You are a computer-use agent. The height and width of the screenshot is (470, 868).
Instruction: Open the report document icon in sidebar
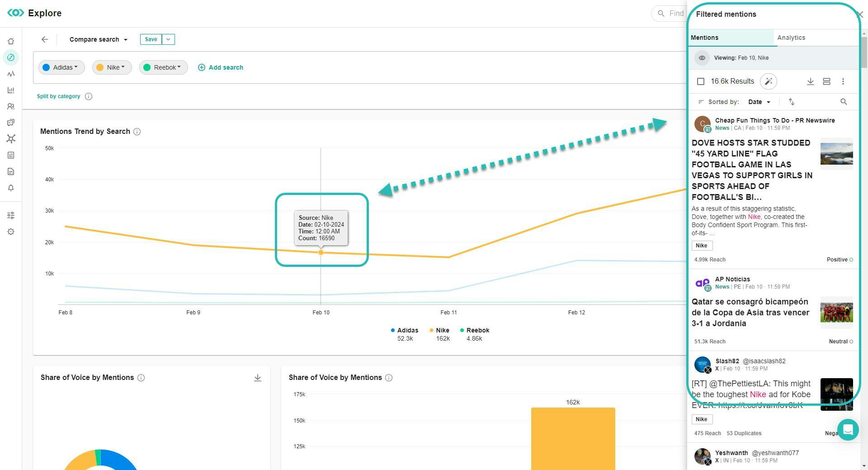pos(11,171)
